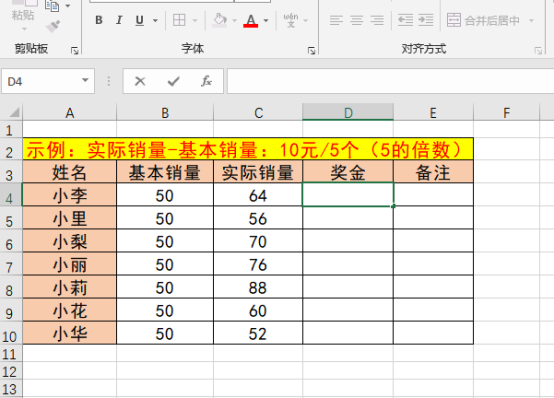
Task: Open Insert Function fx dialog
Action: (x=206, y=81)
